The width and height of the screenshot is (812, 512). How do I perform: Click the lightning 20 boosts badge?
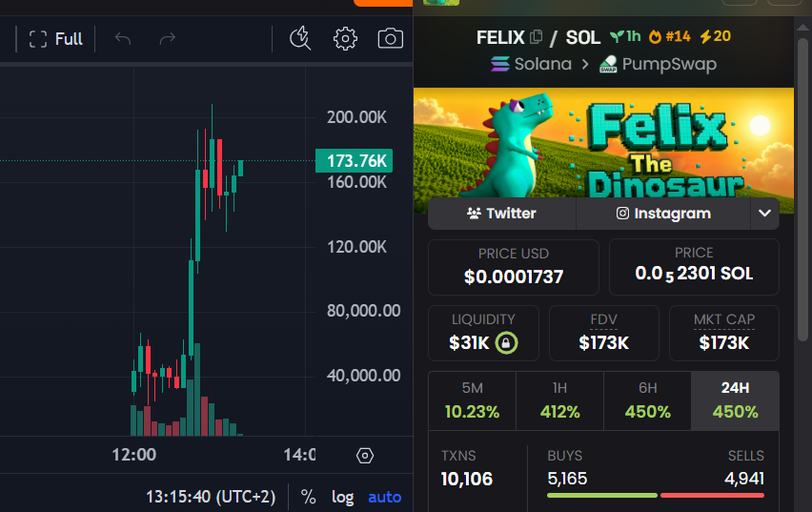[715, 36]
